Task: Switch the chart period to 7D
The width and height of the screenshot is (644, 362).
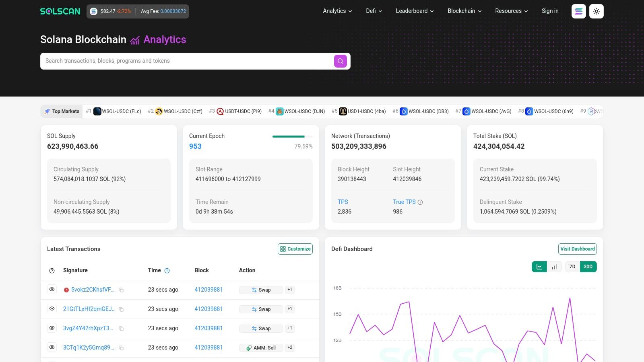Action: point(572,266)
